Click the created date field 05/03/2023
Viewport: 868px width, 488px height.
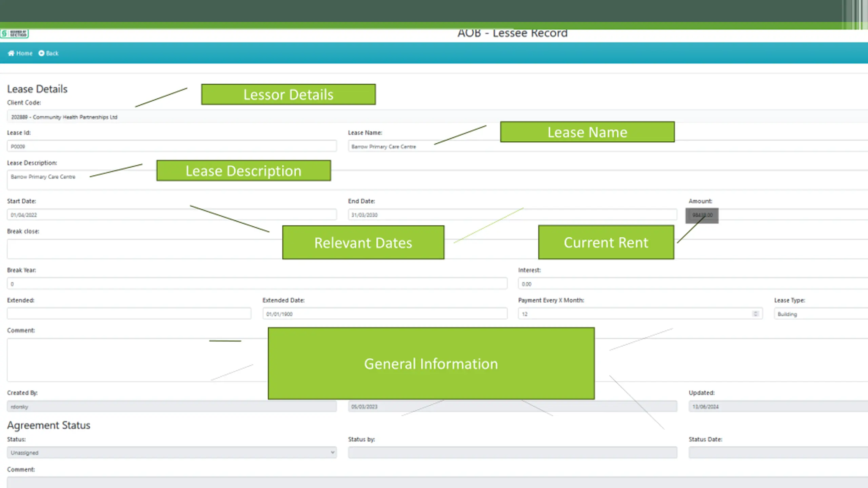pos(513,406)
